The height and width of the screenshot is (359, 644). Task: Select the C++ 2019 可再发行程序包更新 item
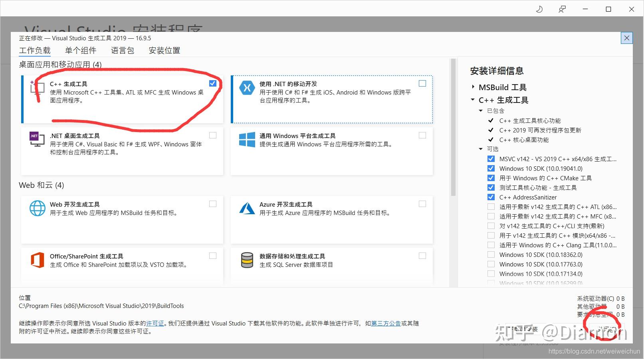click(540, 130)
